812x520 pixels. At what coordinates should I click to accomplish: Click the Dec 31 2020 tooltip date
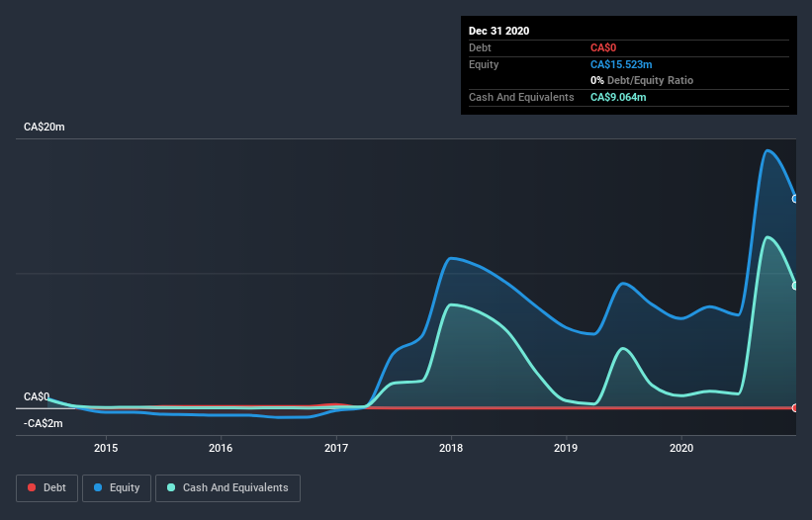(498, 31)
